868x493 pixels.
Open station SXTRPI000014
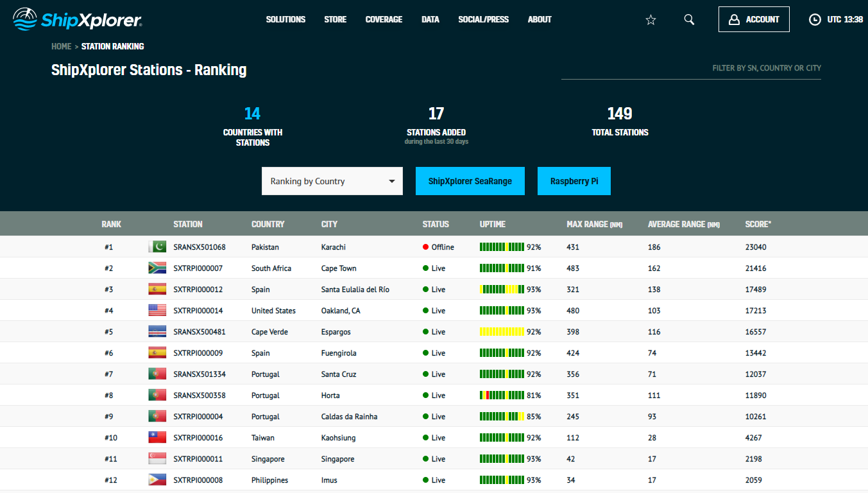coord(198,311)
